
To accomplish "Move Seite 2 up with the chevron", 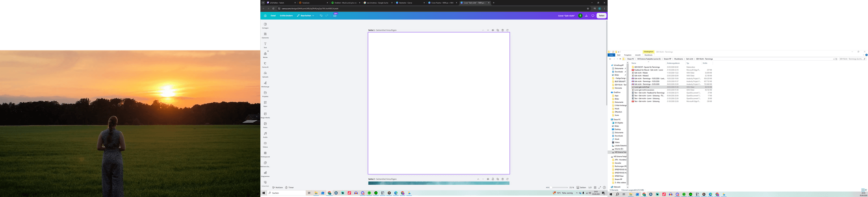I will [478, 179].
